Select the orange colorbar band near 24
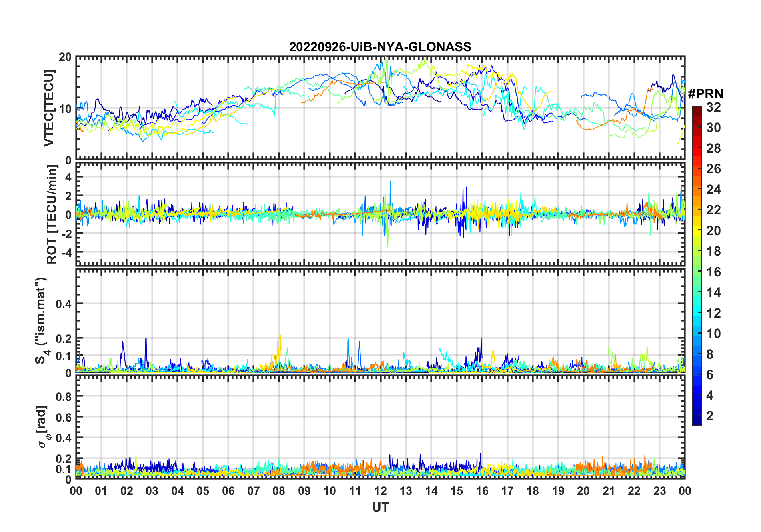761x532 pixels. [697, 190]
